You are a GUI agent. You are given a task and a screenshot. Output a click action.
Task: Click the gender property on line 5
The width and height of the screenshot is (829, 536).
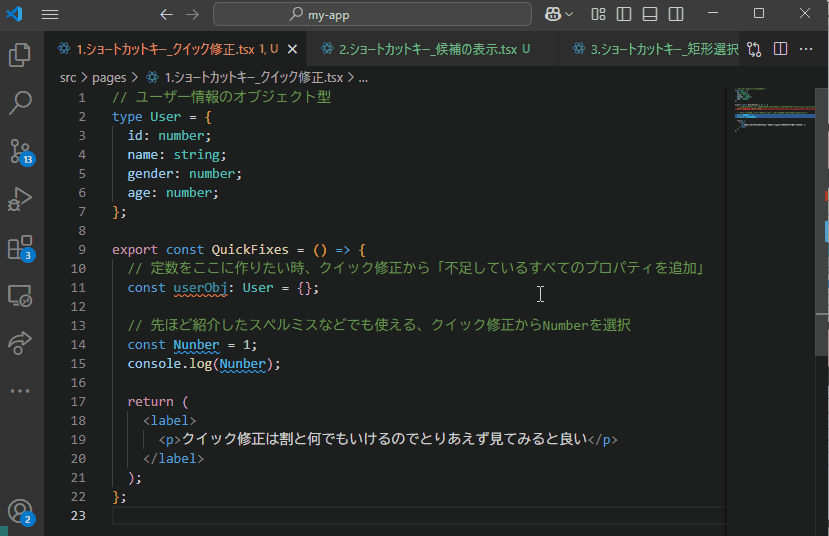click(x=150, y=173)
